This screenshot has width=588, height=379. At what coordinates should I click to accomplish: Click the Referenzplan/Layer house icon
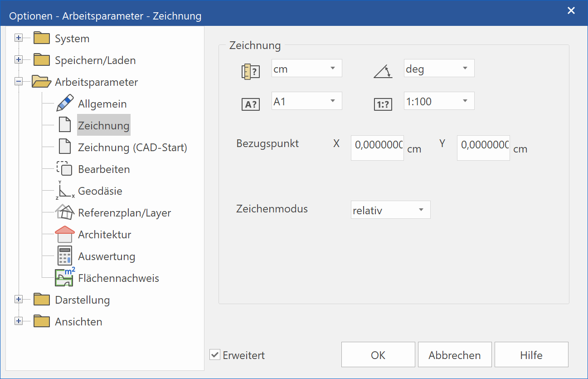click(x=64, y=212)
